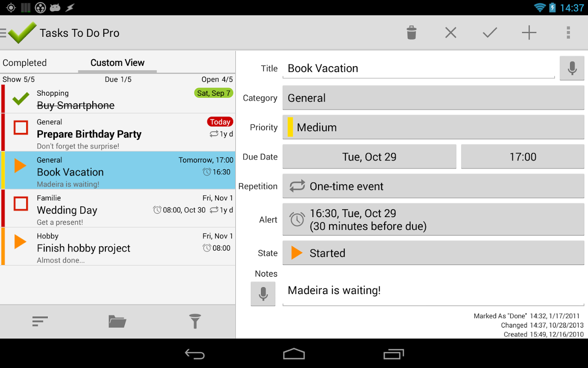Tap the trash delete icon

[412, 33]
